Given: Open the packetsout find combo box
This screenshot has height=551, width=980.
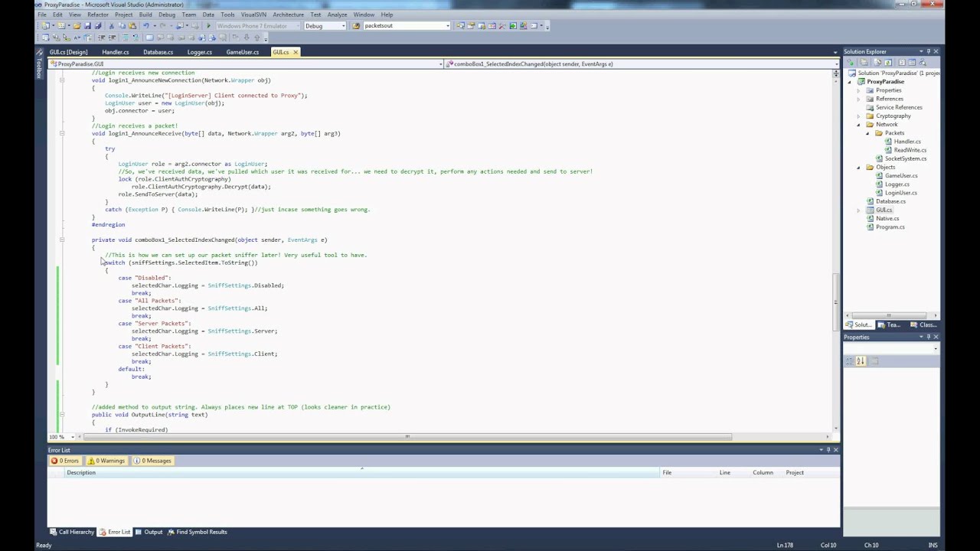Looking at the screenshot, I should coord(406,26).
